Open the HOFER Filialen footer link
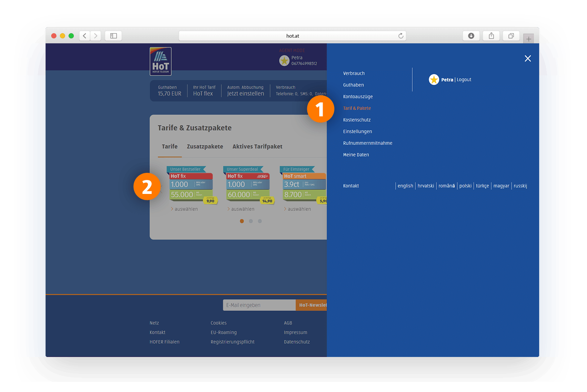 pyautogui.click(x=165, y=342)
